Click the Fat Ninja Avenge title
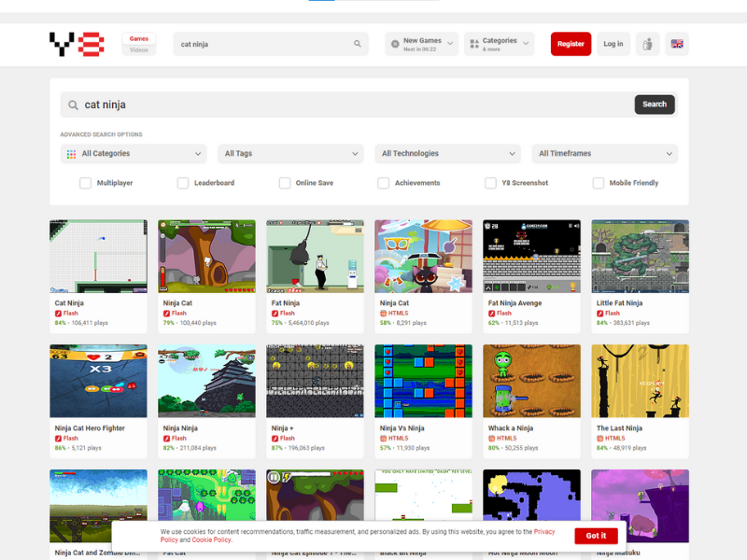The image size is (747, 560). (x=515, y=302)
